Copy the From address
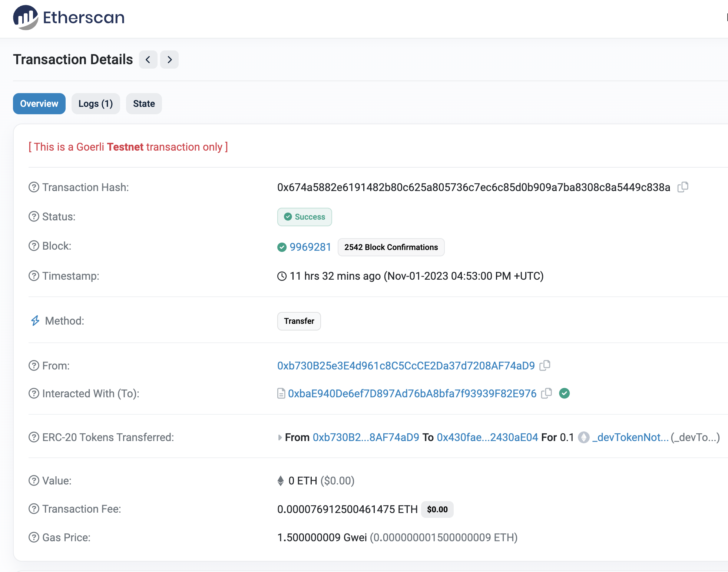The width and height of the screenshot is (728, 572). tap(545, 365)
